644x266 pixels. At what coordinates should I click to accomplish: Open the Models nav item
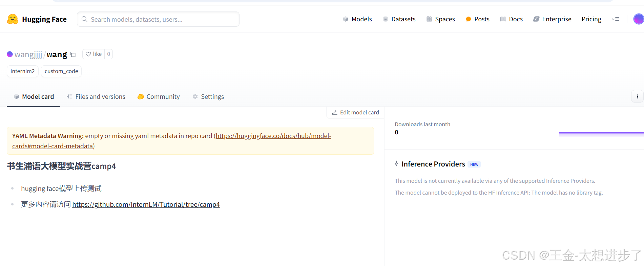click(357, 19)
